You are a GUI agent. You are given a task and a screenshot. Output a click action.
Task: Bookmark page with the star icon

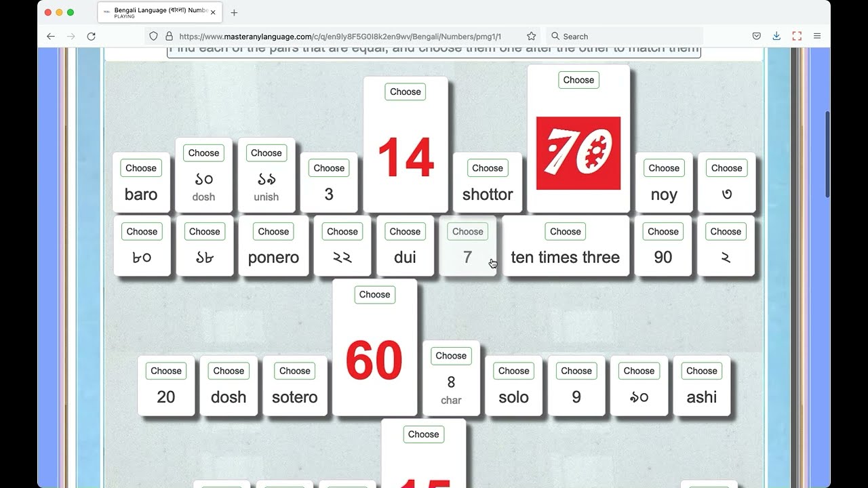[532, 36]
